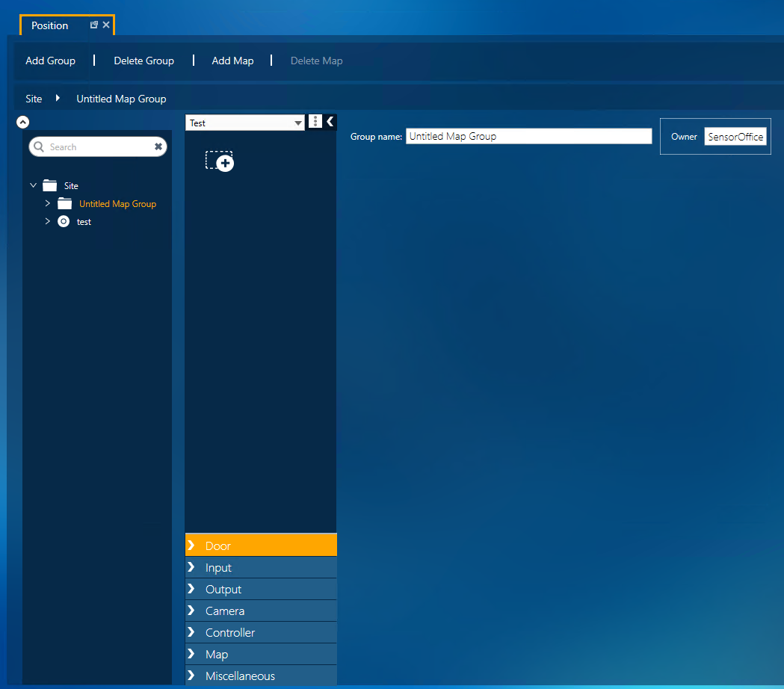Expand the Untitled Map Group node
784x689 pixels.
[x=48, y=203]
